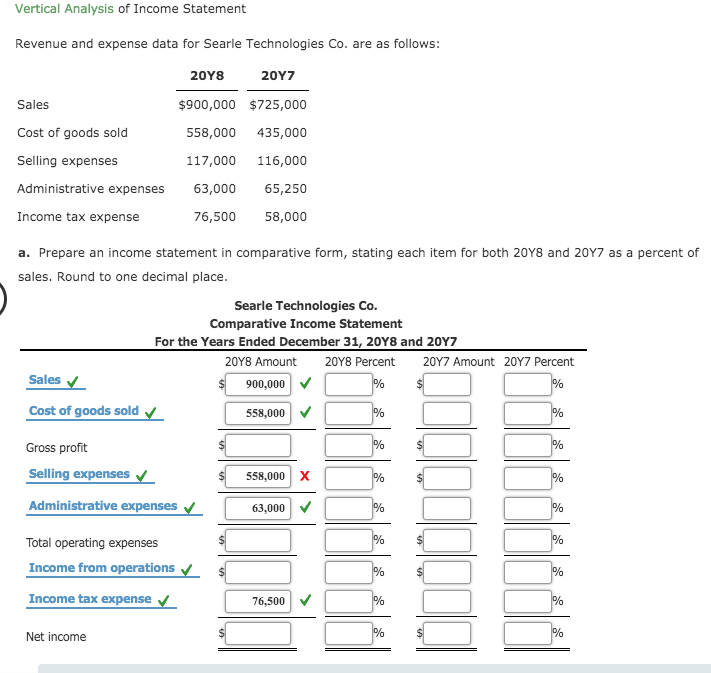
Task: Click the Income tax expense 20Y7 percent field
Action: pos(528,601)
